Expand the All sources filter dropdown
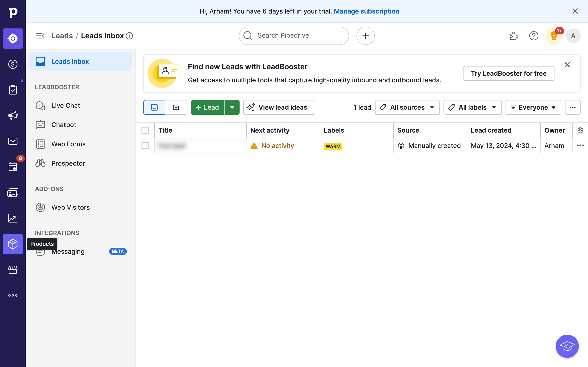This screenshot has width=588, height=367. tap(407, 107)
